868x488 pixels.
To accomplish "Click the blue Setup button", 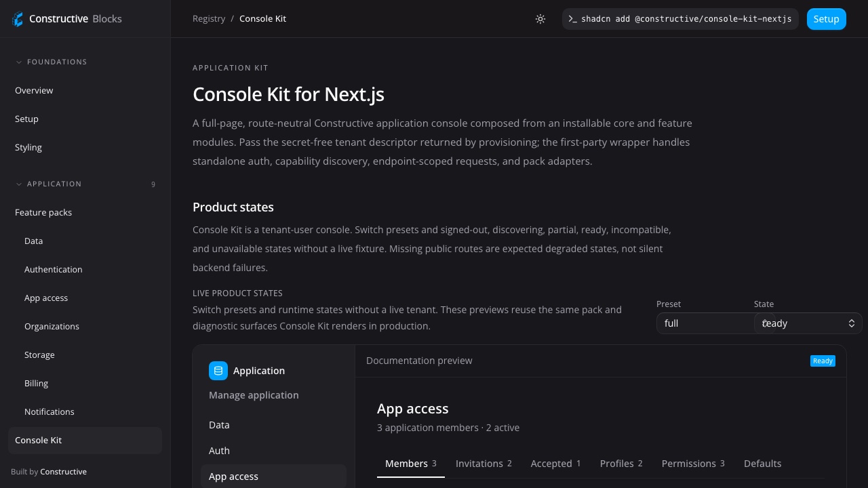I will coord(827,19).
